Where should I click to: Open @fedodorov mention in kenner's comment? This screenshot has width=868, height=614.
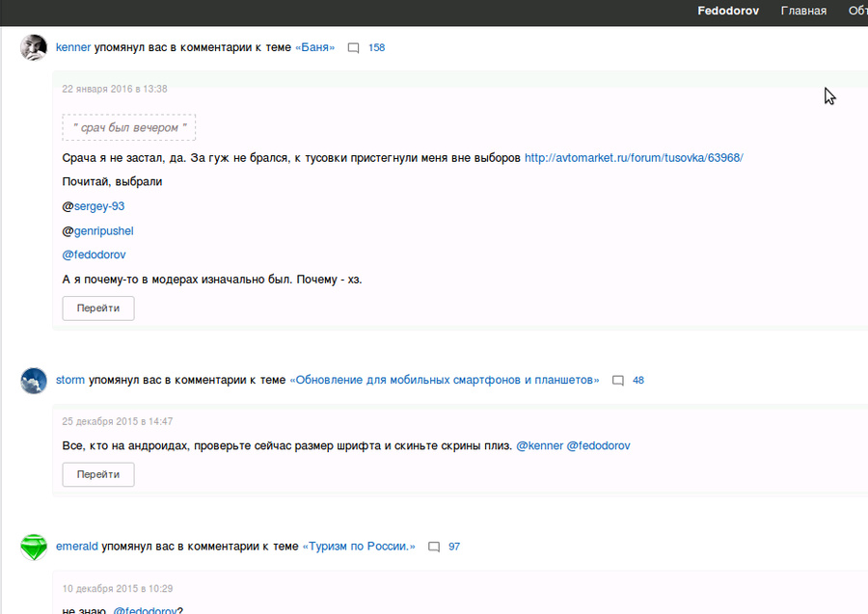95,255
